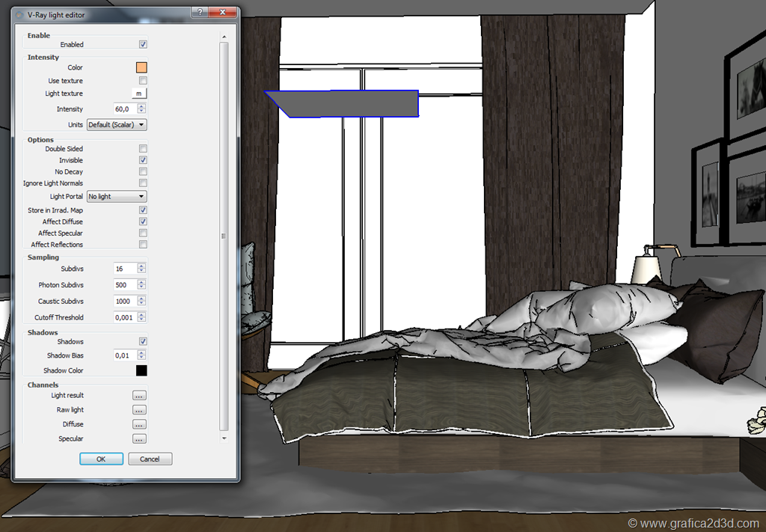Pick the black Shadow Color swatch
The width and height of the screenshot is (766, 532).
tap(141, 370)
